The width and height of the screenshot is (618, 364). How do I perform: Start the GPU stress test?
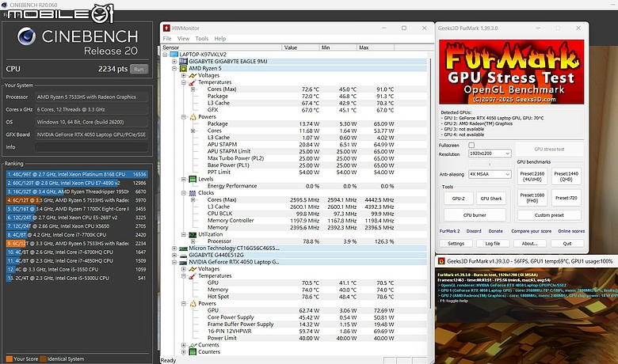549,149
